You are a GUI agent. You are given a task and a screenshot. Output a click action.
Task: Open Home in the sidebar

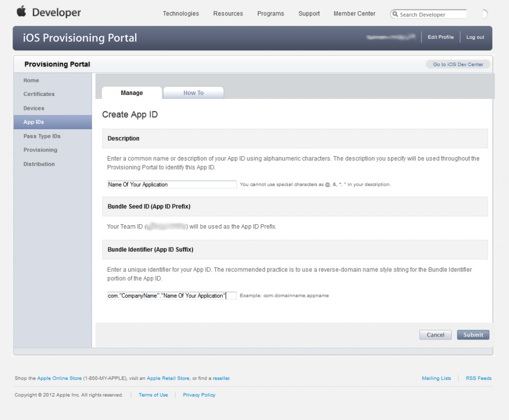pyautogui.click(x=31, y=80)
